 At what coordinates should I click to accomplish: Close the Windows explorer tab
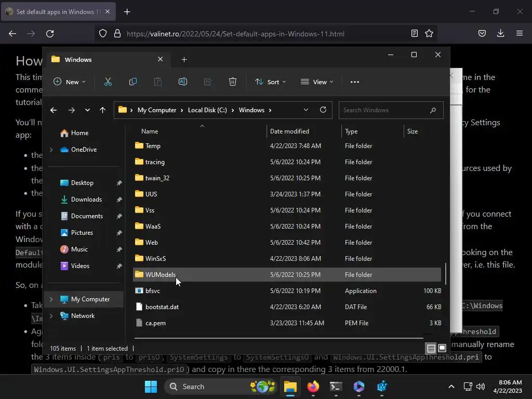point(160,59)
